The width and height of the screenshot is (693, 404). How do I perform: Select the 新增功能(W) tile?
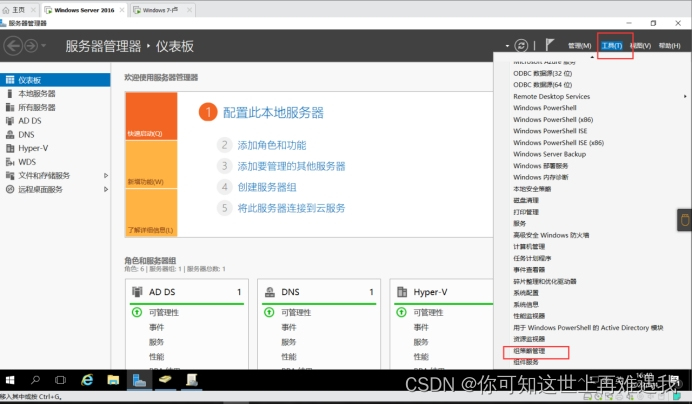[x=152, y=165]
